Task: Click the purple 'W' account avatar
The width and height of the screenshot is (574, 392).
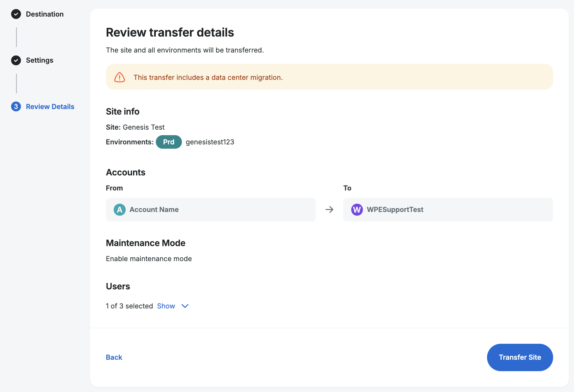Action: (357, 210)
